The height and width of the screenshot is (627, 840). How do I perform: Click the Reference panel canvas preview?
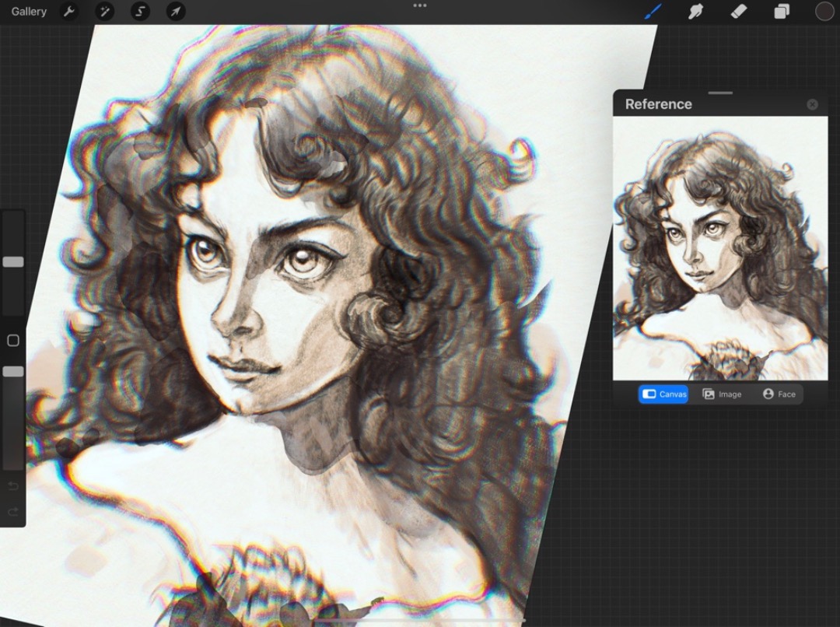click(x=720, y=249)
